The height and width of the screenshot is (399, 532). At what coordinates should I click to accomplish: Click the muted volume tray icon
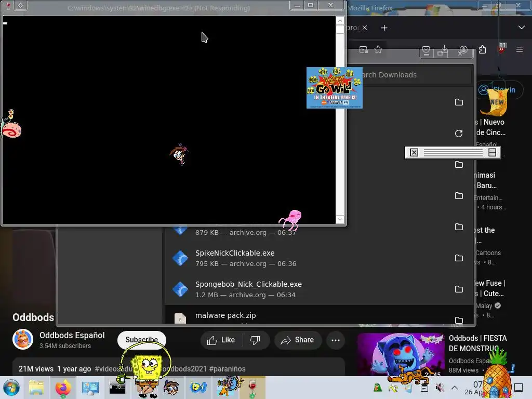(x=440, y=388)
